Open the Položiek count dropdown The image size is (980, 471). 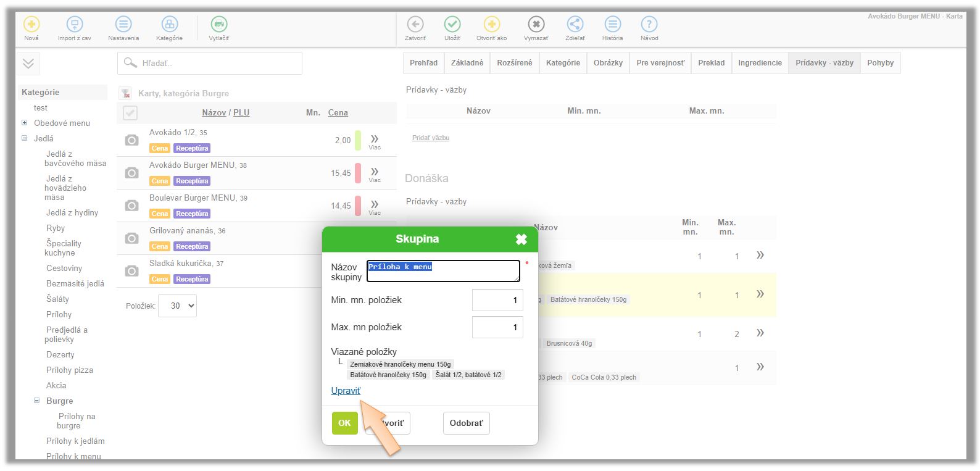(x=177, y=306)
